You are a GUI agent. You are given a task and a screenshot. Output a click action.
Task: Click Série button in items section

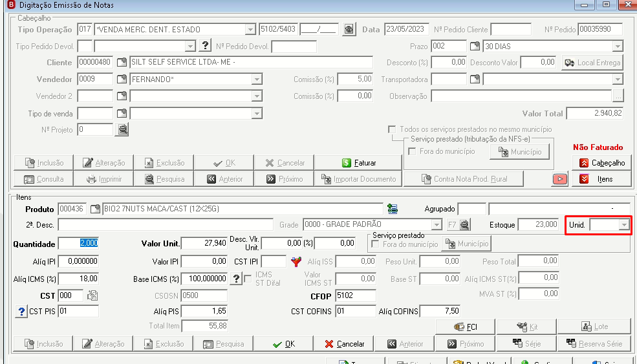(x=526, y=344)
